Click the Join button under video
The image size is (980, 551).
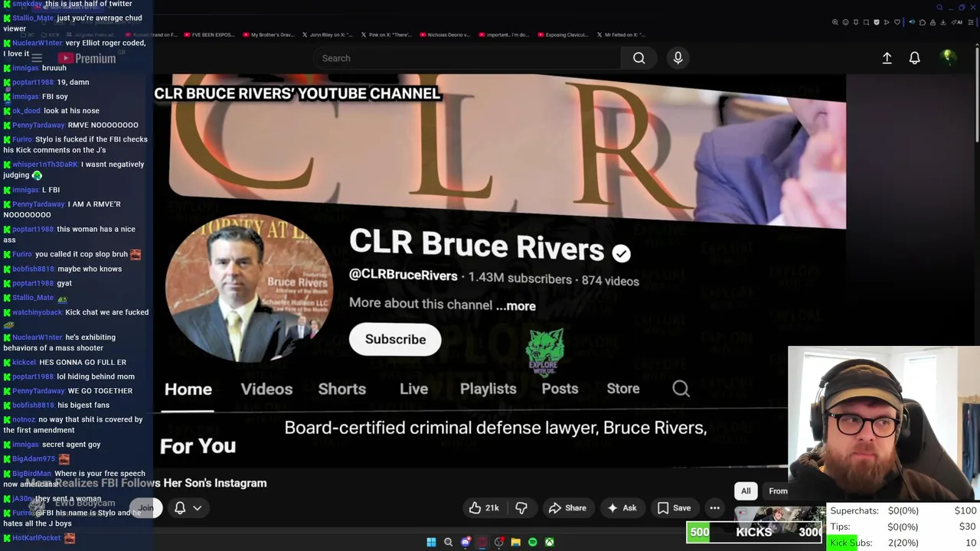[x=145, y=507]
